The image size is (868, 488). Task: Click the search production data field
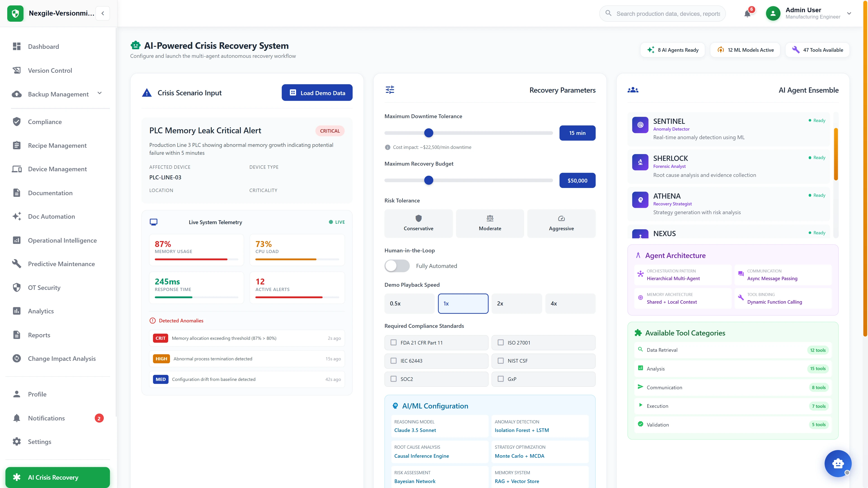668,14
